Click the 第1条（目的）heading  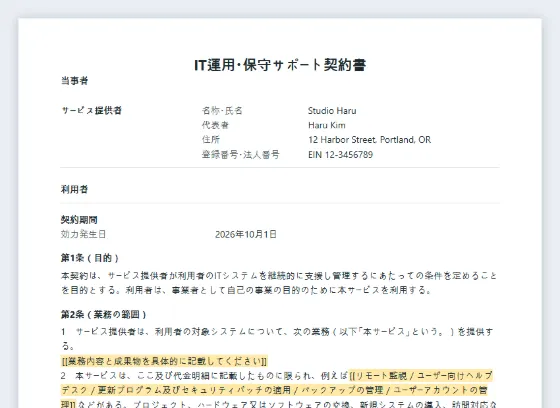pos(90,258)
